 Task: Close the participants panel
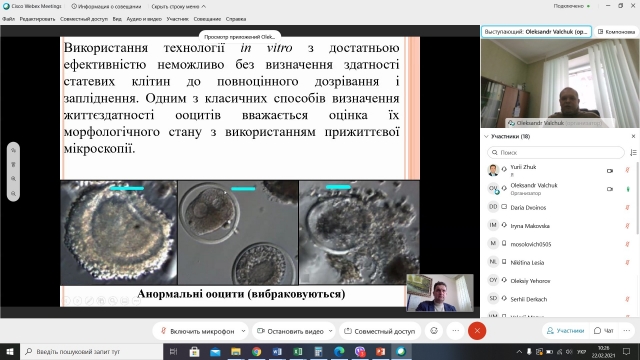tap(633, 136)
